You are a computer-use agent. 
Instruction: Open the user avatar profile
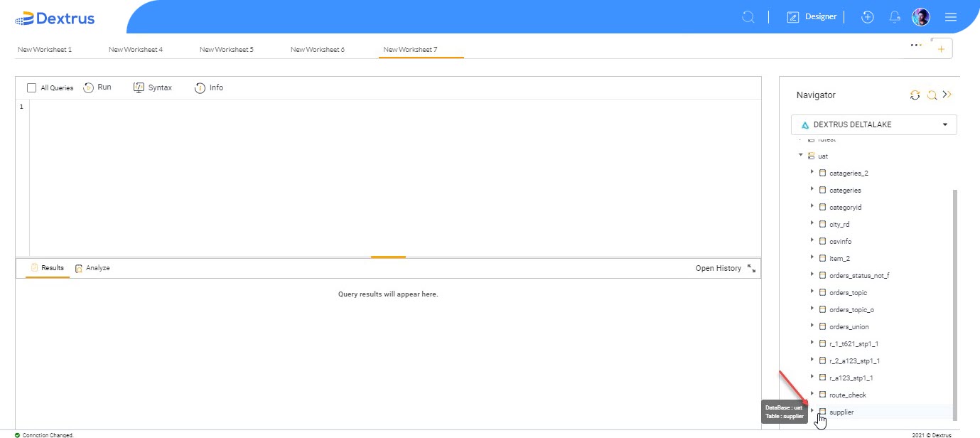point(921,17)
